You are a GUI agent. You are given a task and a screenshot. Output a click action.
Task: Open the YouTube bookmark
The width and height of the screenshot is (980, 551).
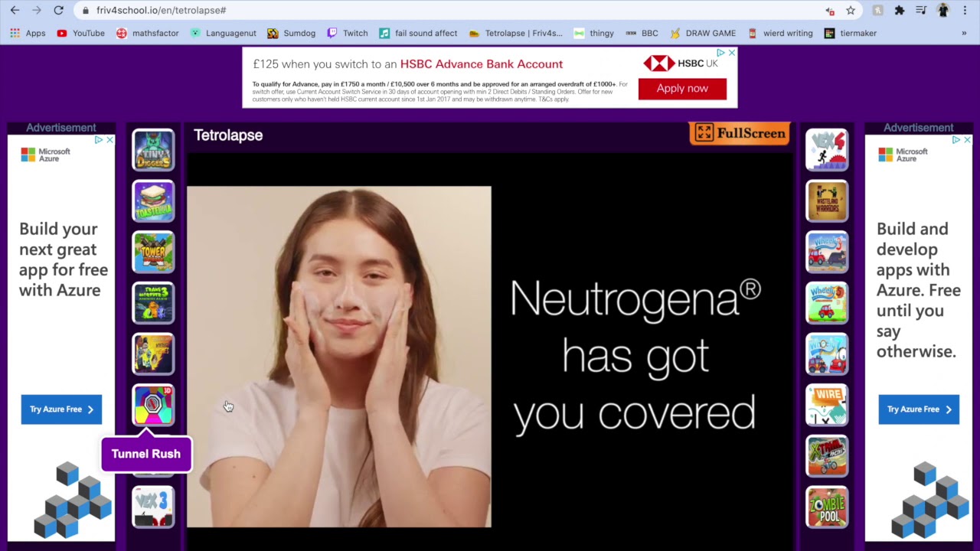click(80, 34)
